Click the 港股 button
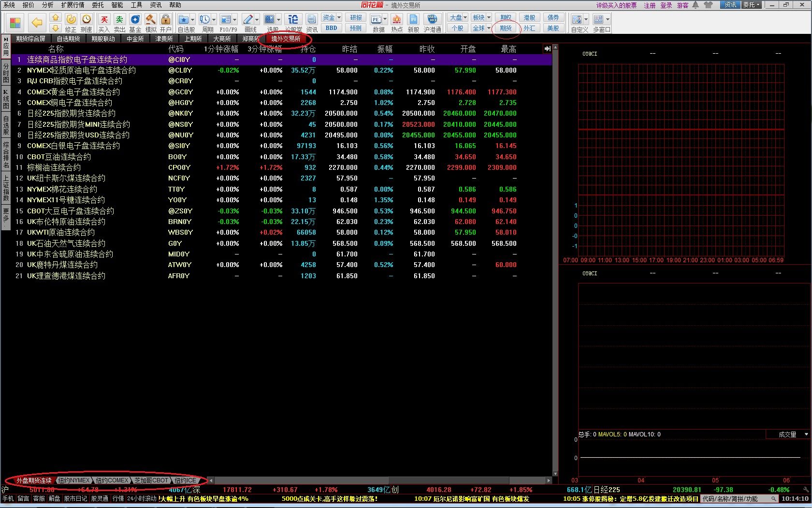 (529, 17)
